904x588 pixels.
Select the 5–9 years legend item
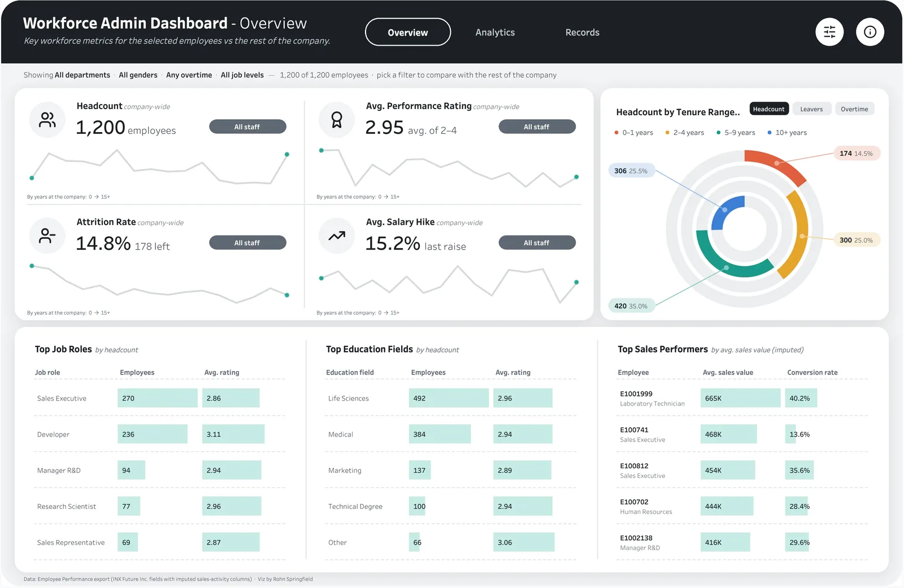(736, 133)
